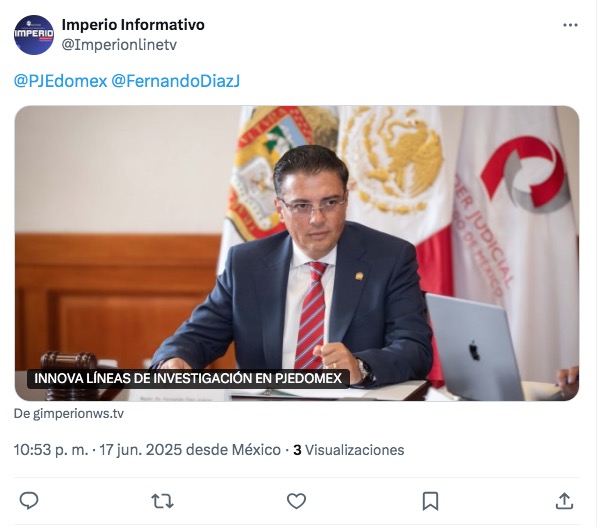Click the Imperio Informativo display name
The height and width of the screenshot is (527, 602).
click(133, 25)
